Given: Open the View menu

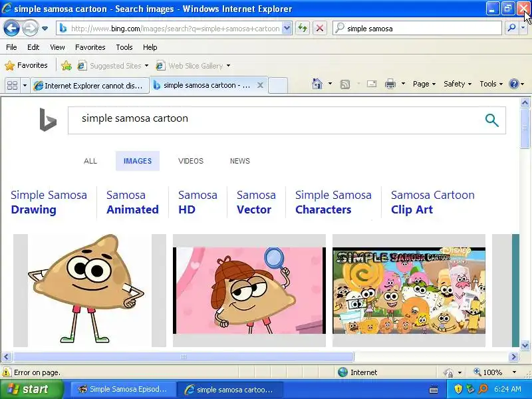Looking at the screenshot, I should [57, 47].
